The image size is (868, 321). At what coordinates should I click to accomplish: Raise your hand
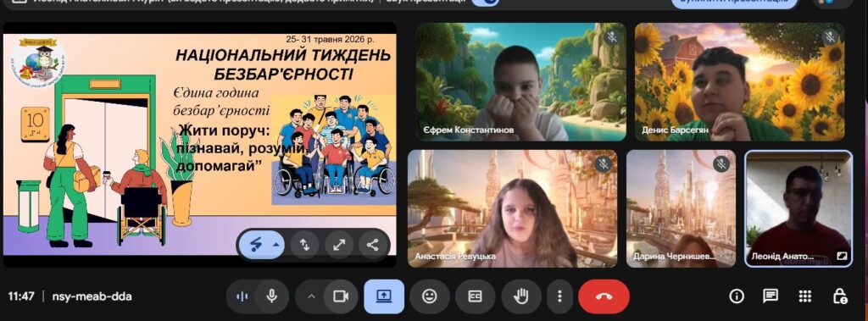[x=521, y=296]
